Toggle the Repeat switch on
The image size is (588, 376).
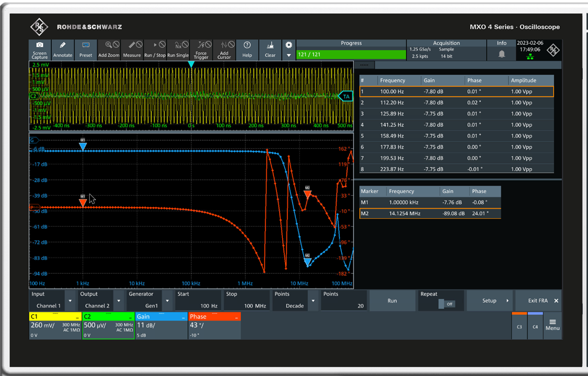(446, 304)
